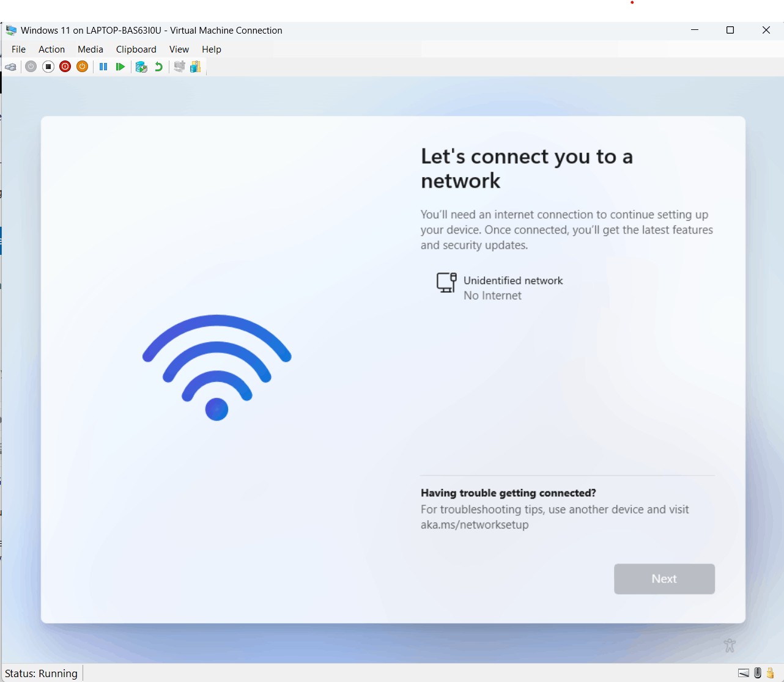Screen dimensions: 784x682
Task: Click the Enhanced session toolbar icon
Action: coord(179,67)
